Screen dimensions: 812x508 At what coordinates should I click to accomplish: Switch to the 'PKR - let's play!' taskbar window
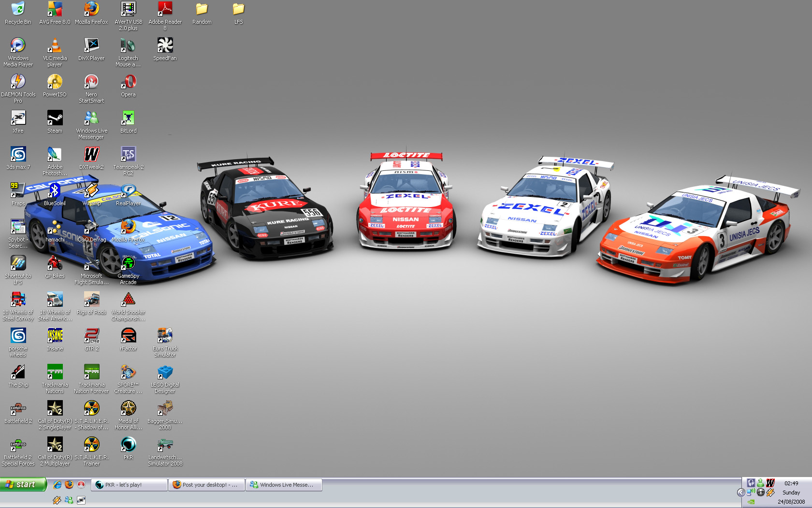pos(129,485)
